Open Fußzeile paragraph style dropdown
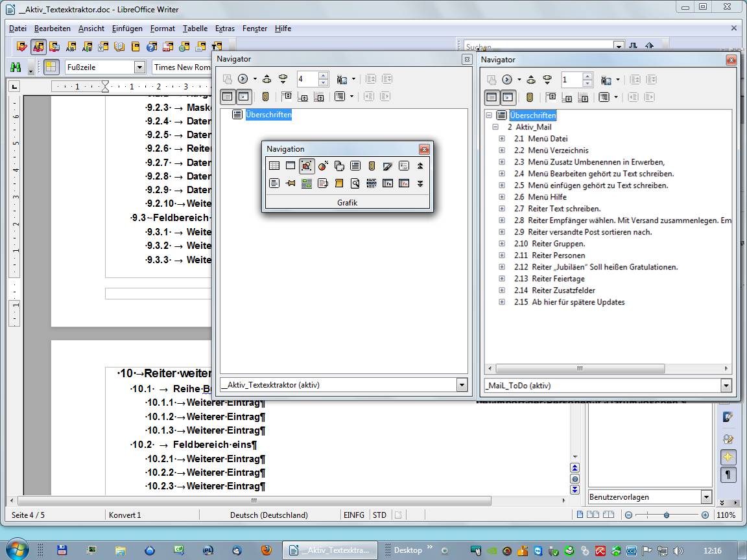Viewport: 747px width, 560px height. coord(139,67)
